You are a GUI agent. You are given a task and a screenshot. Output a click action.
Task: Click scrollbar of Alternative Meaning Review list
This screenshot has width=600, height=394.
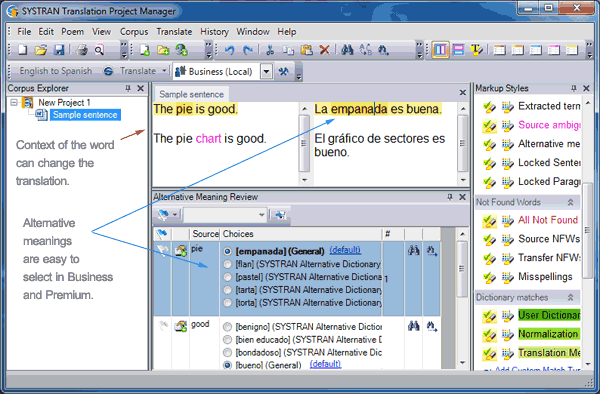point(462,269)
